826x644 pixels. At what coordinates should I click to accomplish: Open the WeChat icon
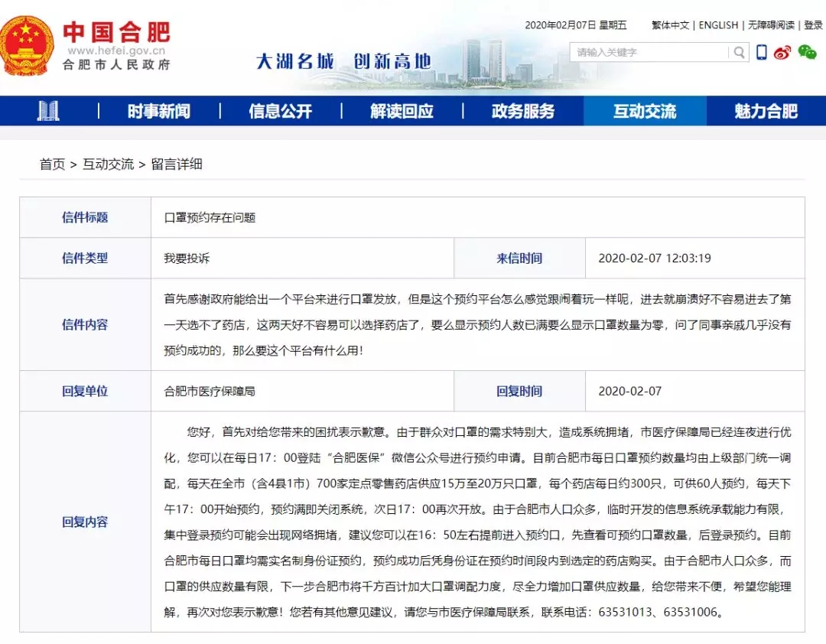click(x=807, y=52)
